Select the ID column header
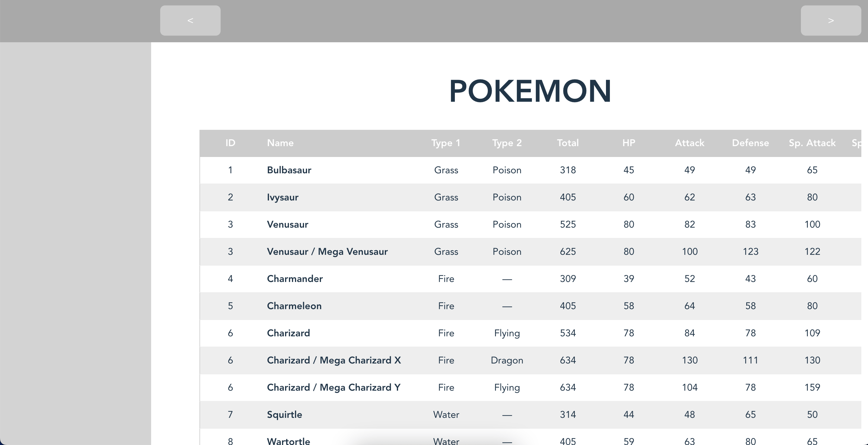The image size is (868, 445). point(231,143)
